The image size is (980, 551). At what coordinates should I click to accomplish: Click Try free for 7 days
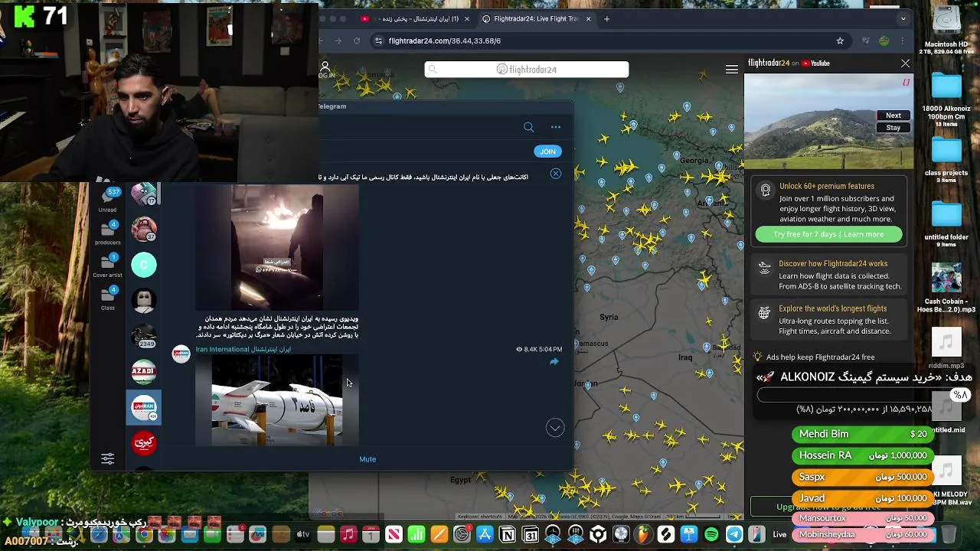828,234
